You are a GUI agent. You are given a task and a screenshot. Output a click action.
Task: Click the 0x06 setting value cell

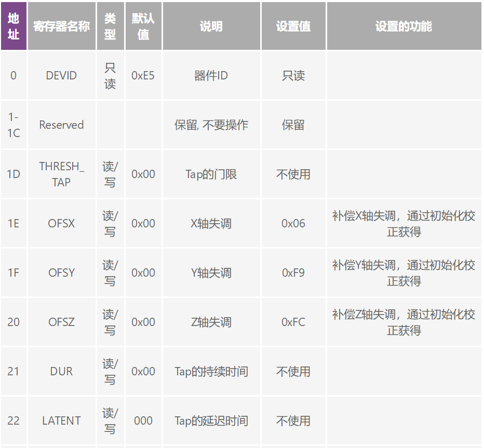pos(293,224)
